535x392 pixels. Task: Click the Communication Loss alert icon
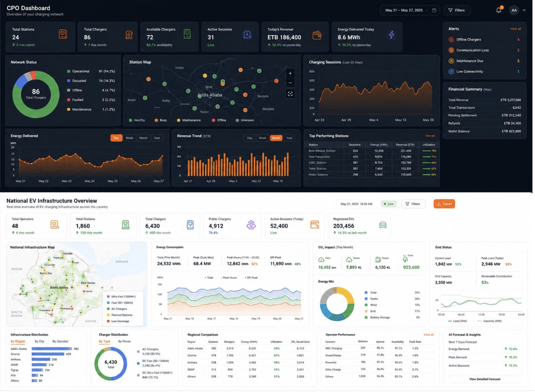pos(451,50)
